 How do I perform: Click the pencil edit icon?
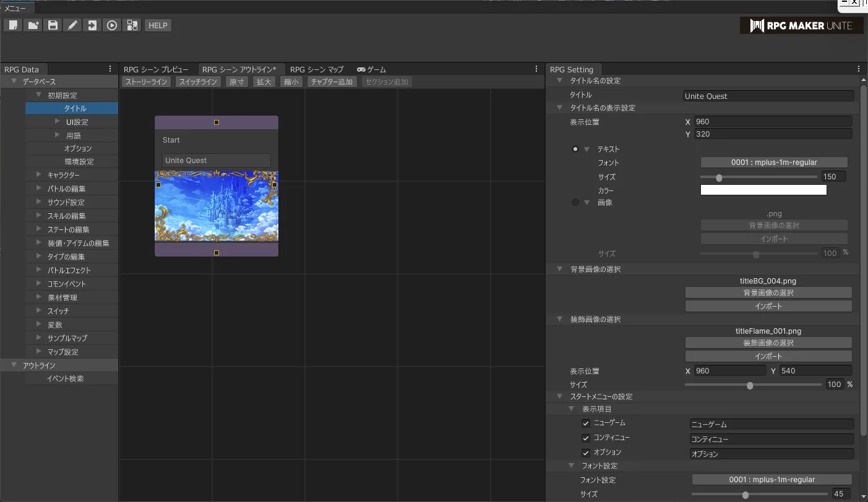pos(72,25)
